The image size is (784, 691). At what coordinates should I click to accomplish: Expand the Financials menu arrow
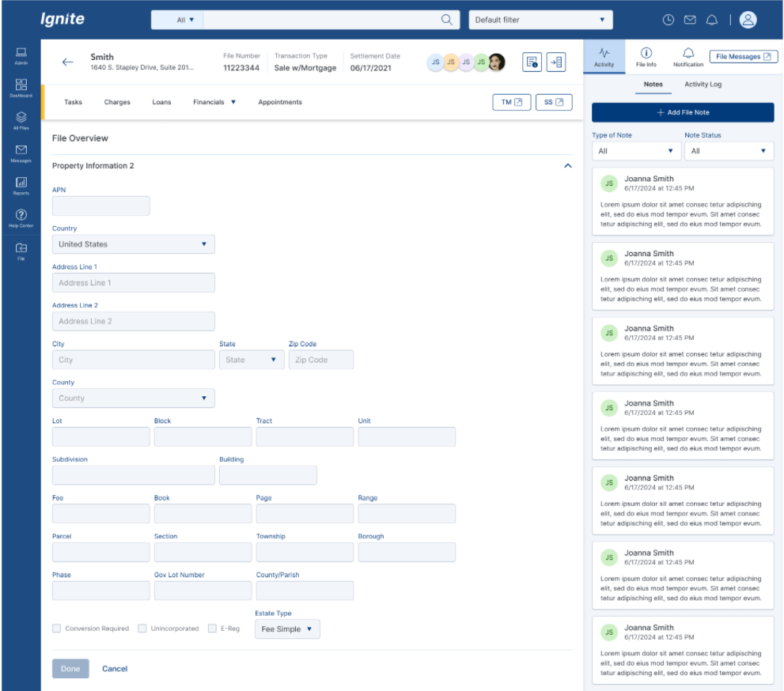233,102
